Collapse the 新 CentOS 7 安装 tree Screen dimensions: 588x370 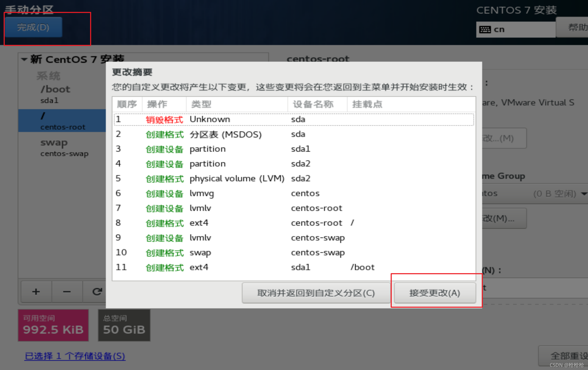point(24,60)
